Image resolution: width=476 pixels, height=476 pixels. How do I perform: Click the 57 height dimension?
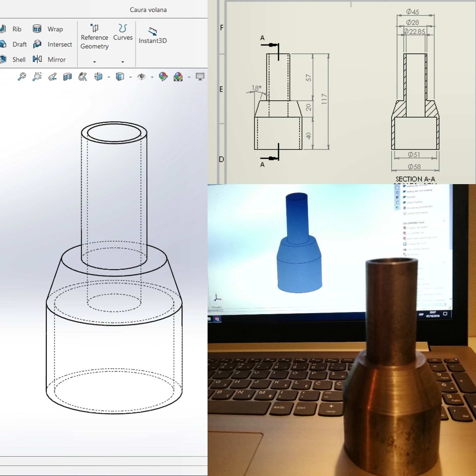click(x=309, y=78)
